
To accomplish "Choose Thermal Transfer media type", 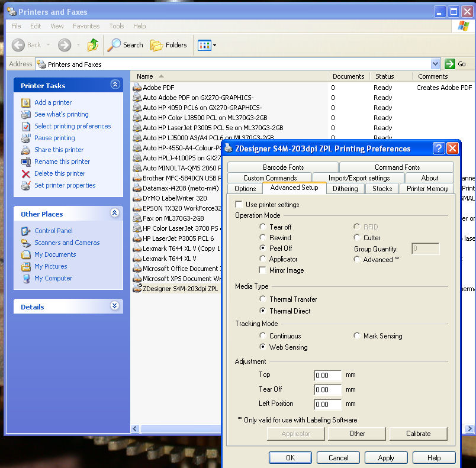I will [x=263, y=299].
